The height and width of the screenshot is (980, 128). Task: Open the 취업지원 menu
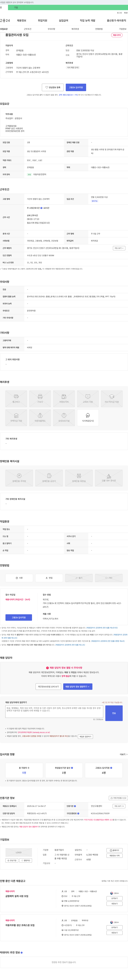(43, 21)
